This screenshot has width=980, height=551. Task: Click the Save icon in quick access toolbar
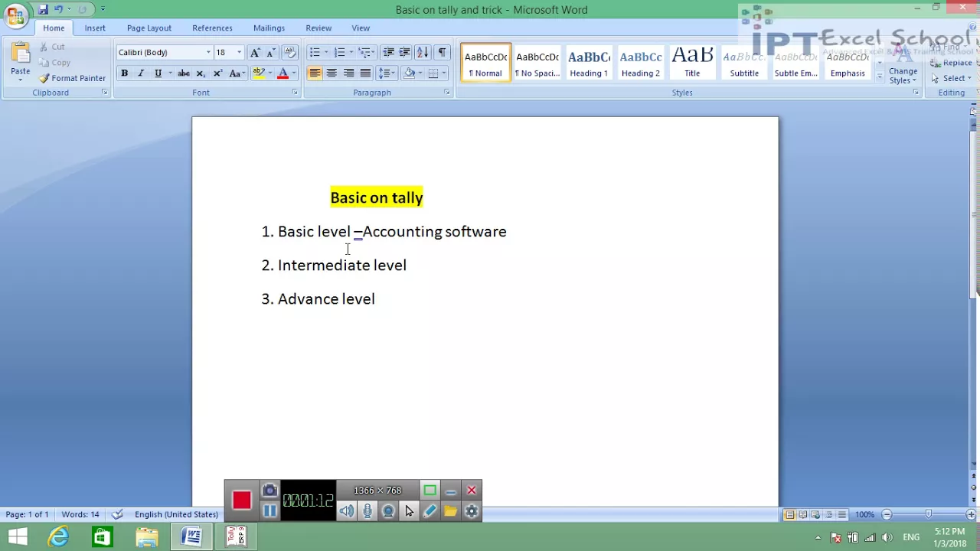[x=43, y=9]
